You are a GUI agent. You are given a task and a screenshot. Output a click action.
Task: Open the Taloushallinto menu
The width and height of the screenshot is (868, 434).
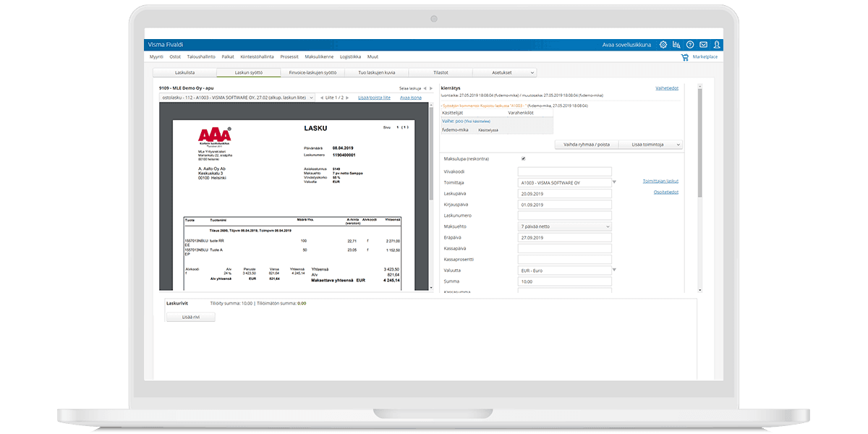point(201,56)
